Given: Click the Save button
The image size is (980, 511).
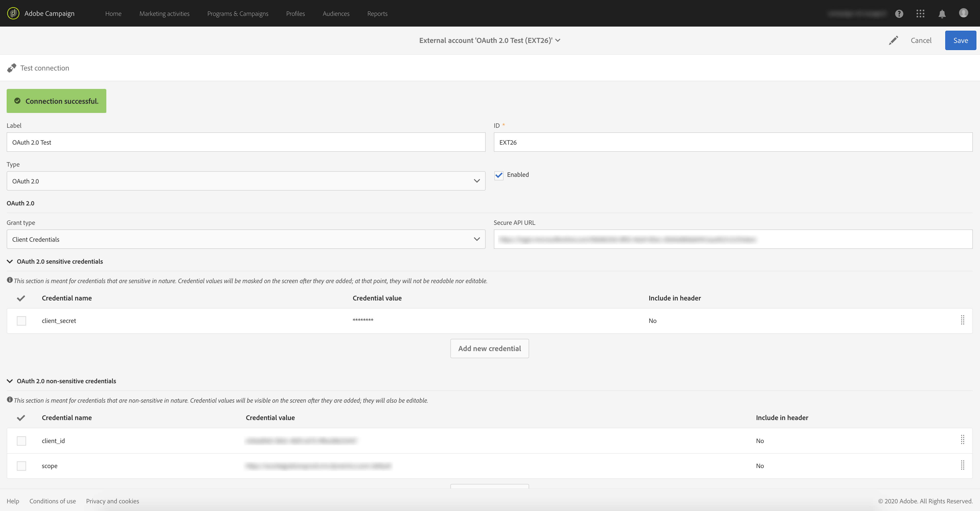Looking at the screenshot, I should tap(960, 40).
